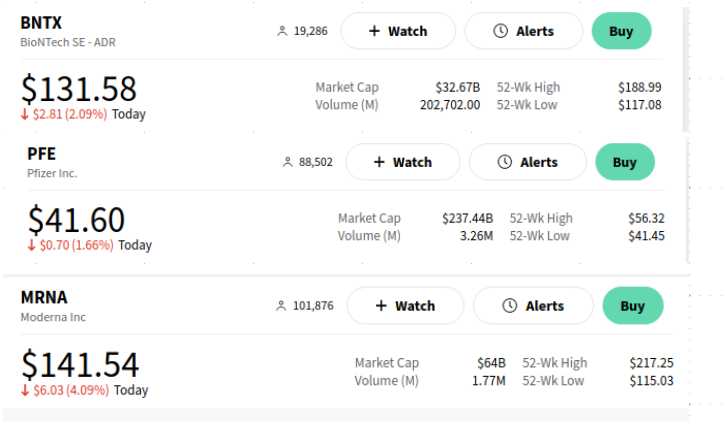This screenshot has width=725, height=426.
Task: Buy BioNTech BNTX shares
Action: click(x=621, y=31)
